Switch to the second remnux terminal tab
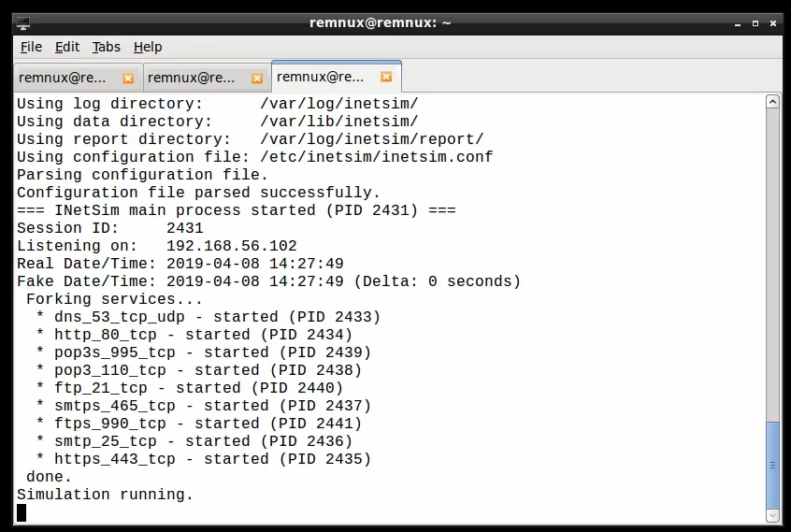 click(193, 78)
